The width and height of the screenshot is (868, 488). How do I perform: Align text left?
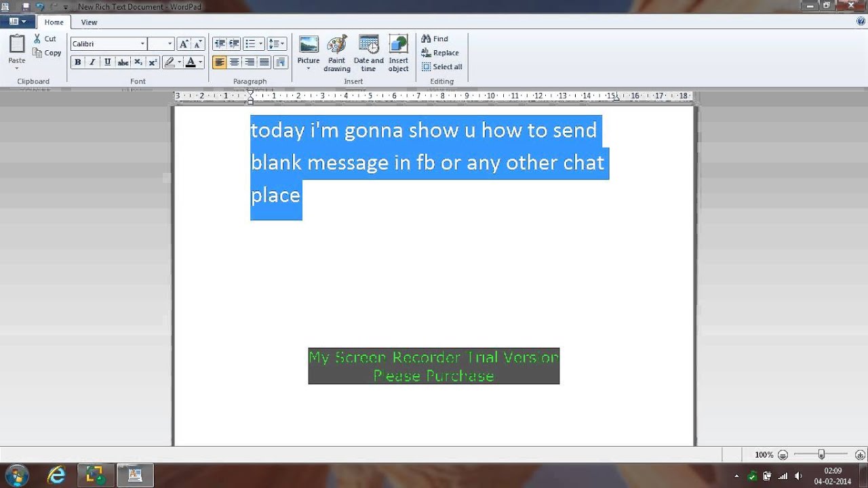pyautogui.click(x=219, y=62)
